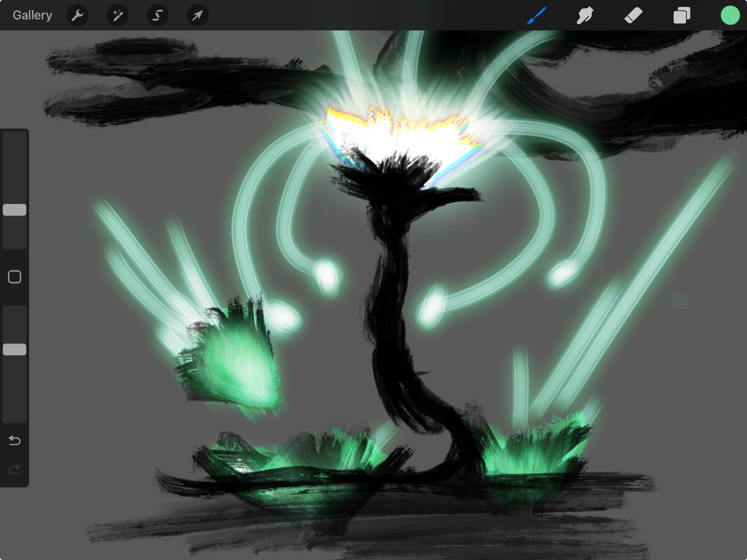This screenshot has height=560, width=747.
Task: Select the Smudge finger tool
Action: point(585,15)
